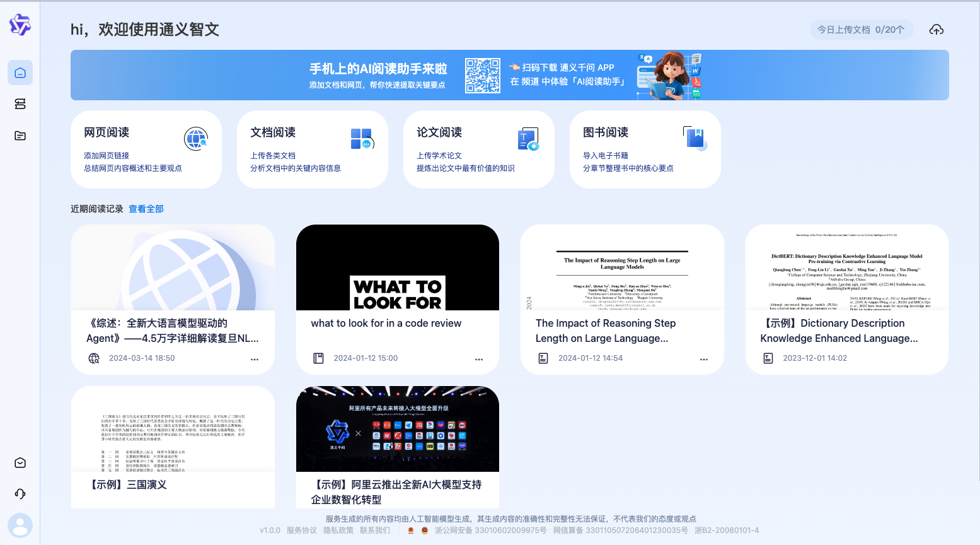
Task: Click the 2023-12-01 14:02 timestamp
Action: point(815,358)
